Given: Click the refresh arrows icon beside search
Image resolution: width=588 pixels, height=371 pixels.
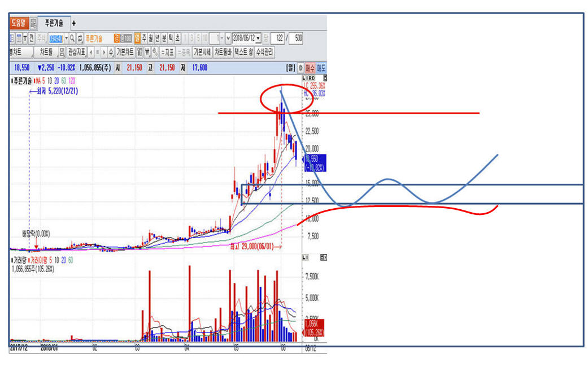Looking at the screenshot, I should pos(80,38).
